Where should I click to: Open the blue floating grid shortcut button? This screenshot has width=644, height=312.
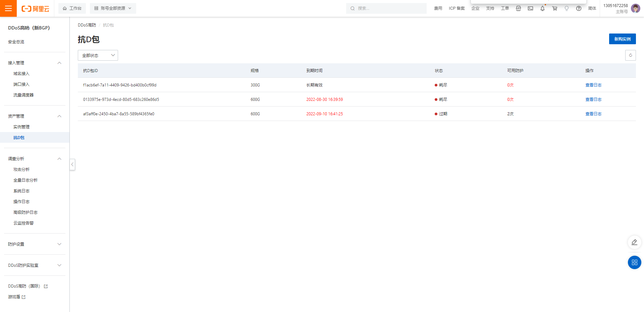click(x=634, y=262)
